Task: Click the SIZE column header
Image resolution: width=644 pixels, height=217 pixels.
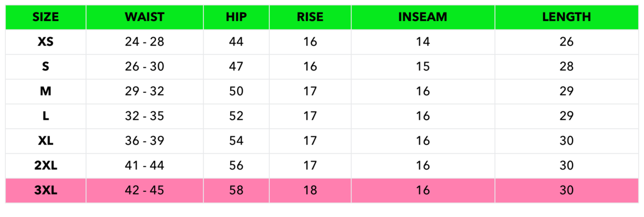Action: (46, 17)
